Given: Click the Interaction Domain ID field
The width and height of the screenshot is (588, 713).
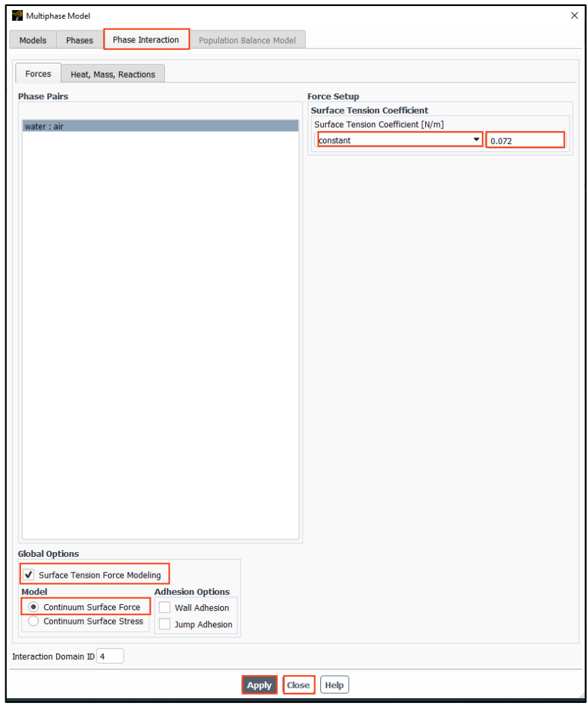Looking at the screenshot, I should pyautogui.click(x=110, y=656).
